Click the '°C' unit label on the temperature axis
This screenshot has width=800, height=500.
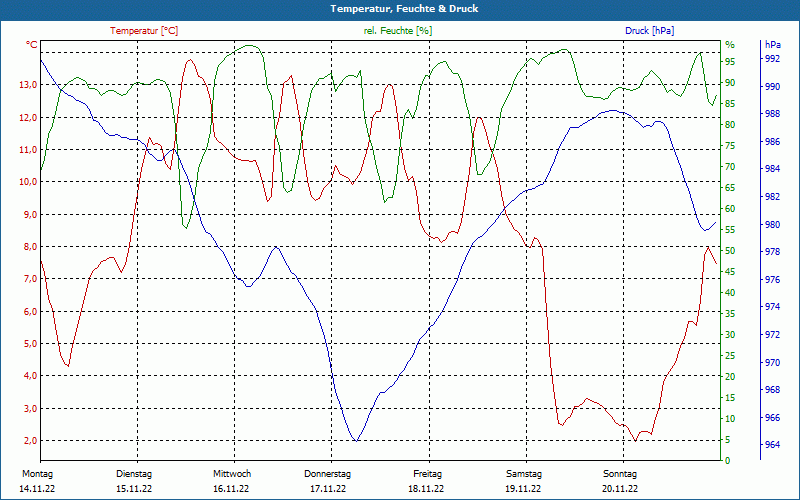[32, 45]
